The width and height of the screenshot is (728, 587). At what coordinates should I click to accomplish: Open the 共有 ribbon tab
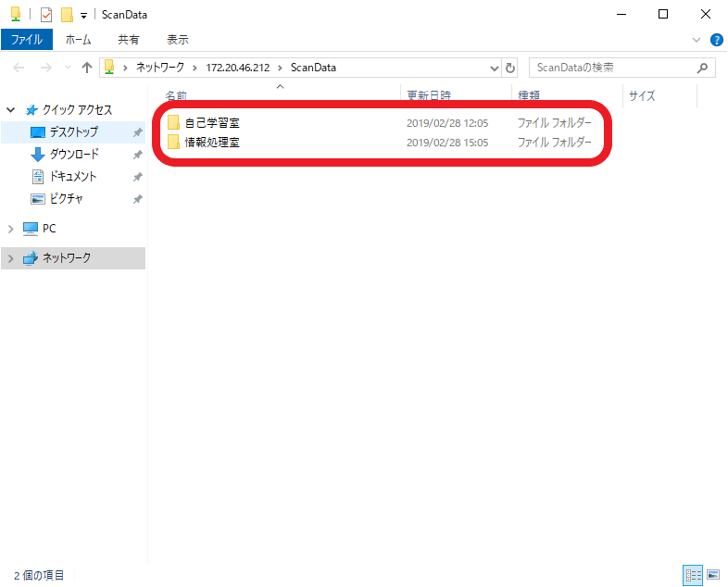click(x=128, y=40)
